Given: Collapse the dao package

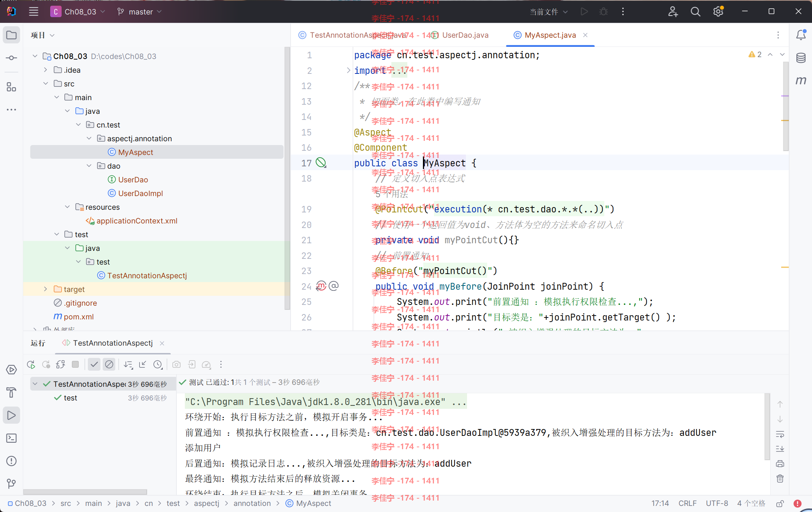Looking at the screenshot, I should pos(89,166).
